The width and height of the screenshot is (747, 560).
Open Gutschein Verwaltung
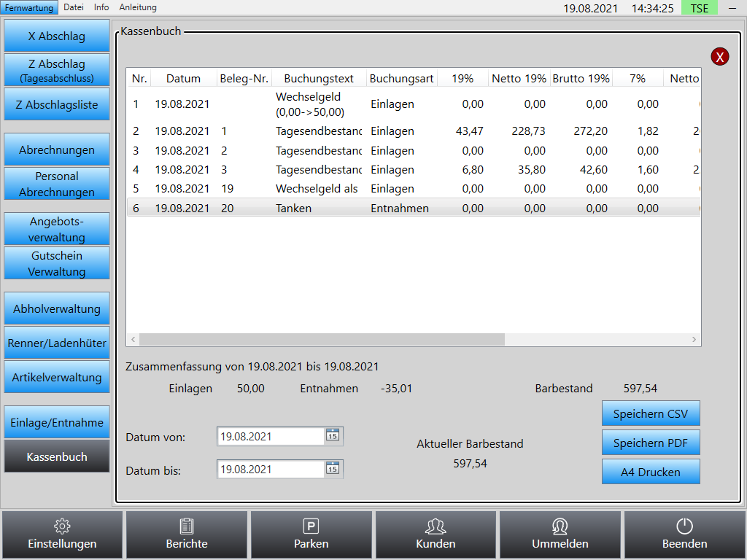click(57, 263)
